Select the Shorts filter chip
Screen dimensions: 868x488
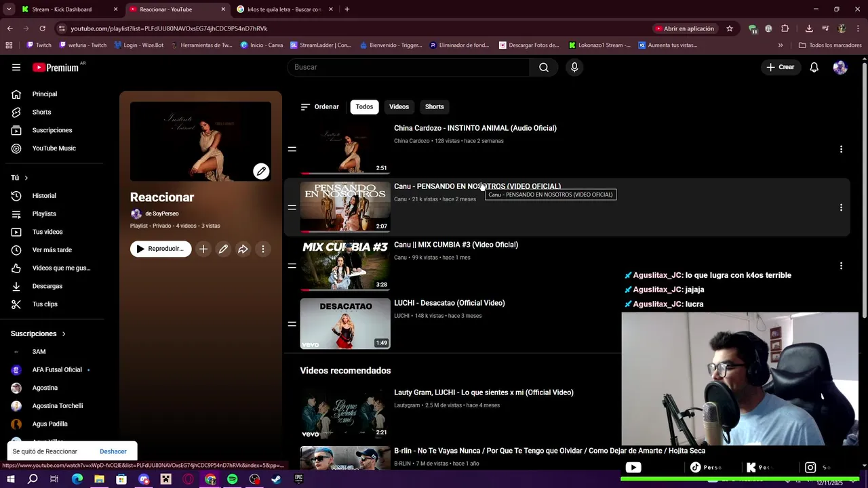coord(434,106)
